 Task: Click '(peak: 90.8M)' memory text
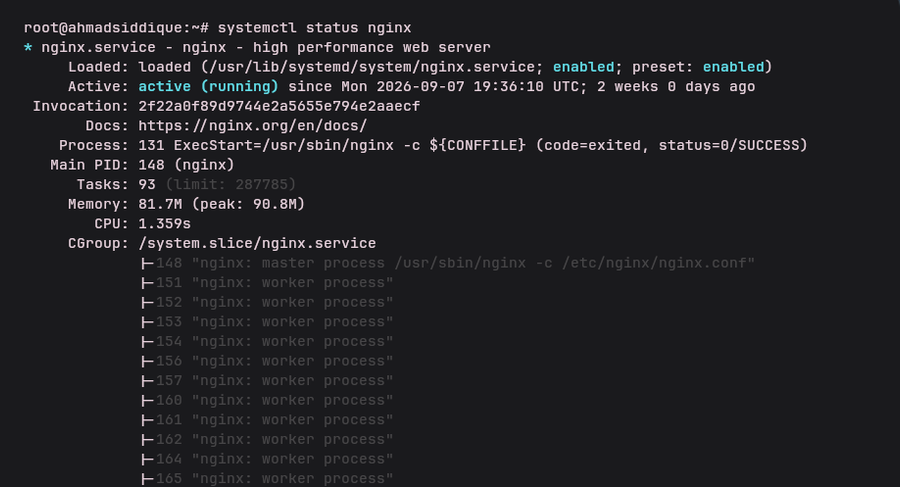click(x=248, y=204)
